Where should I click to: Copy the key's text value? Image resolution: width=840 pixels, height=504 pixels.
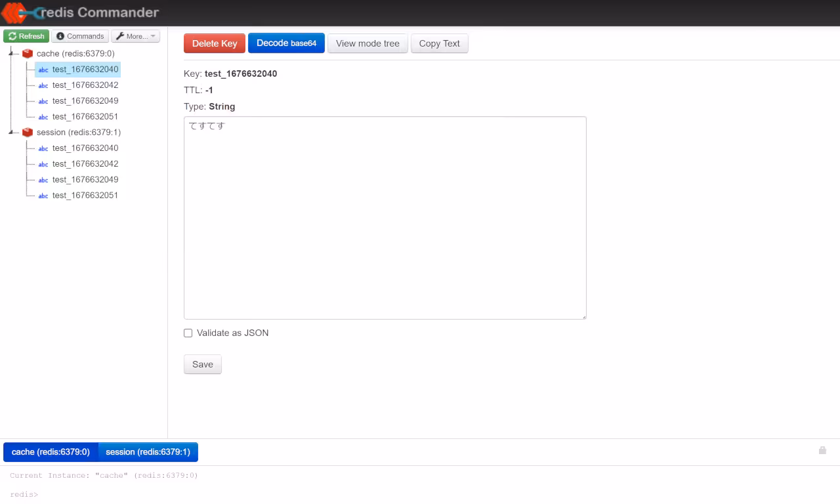tap(440, 43)
